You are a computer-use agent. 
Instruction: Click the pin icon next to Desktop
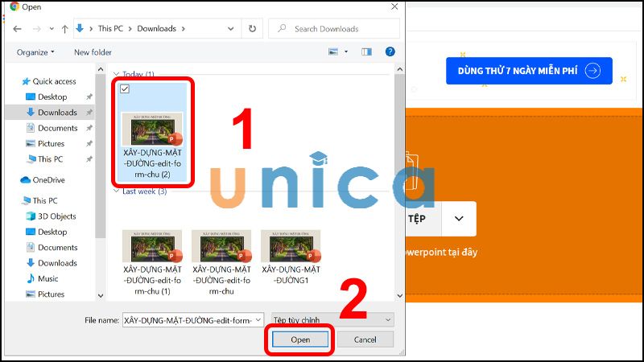pos(89,97)
